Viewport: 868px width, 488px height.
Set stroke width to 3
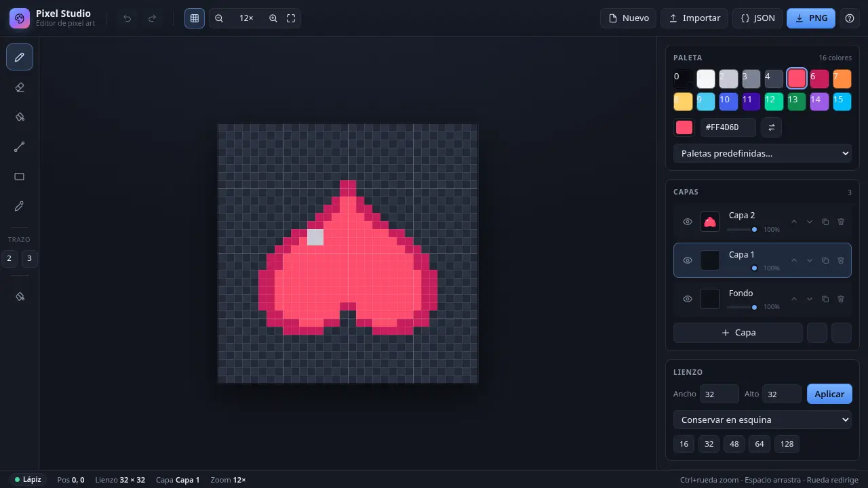pos(30,259)
